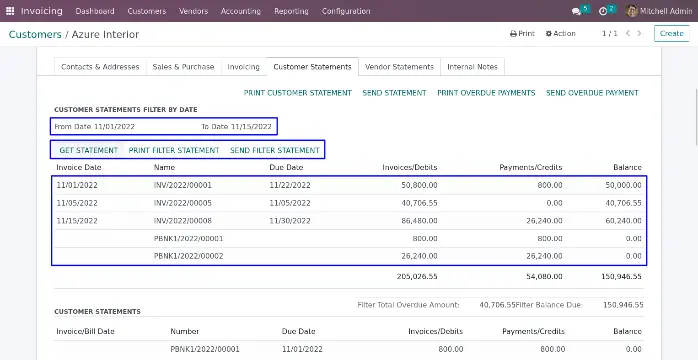Click the Create button
698x360 pixels.
tap(671, 33)
